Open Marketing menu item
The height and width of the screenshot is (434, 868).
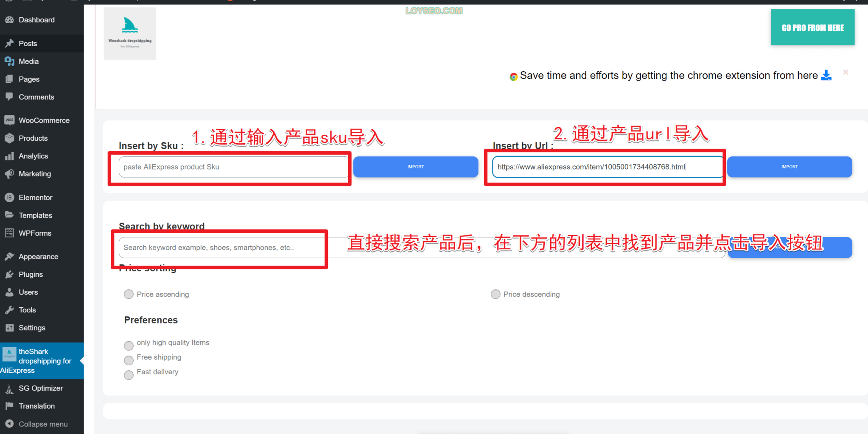pos(42,174)
